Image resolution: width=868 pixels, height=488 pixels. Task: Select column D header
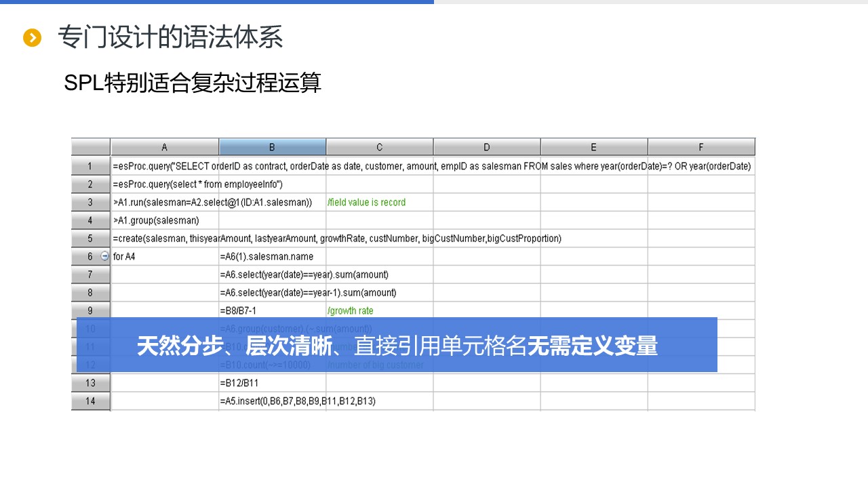487,147
